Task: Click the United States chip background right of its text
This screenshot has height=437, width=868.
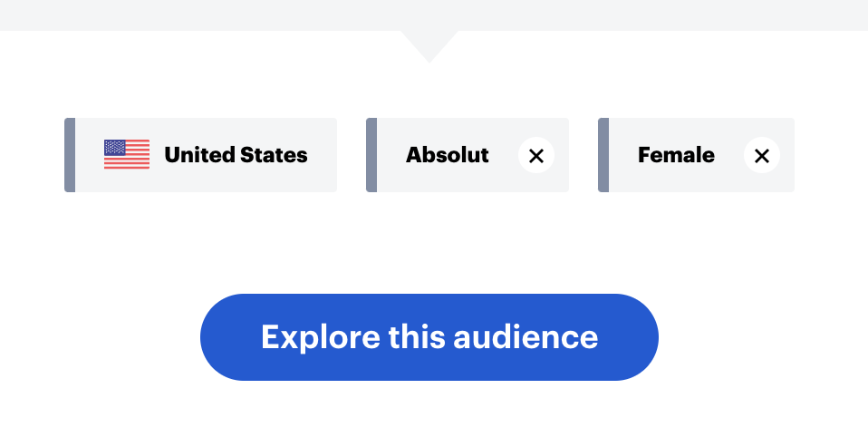Action: [x=323, y=155]
